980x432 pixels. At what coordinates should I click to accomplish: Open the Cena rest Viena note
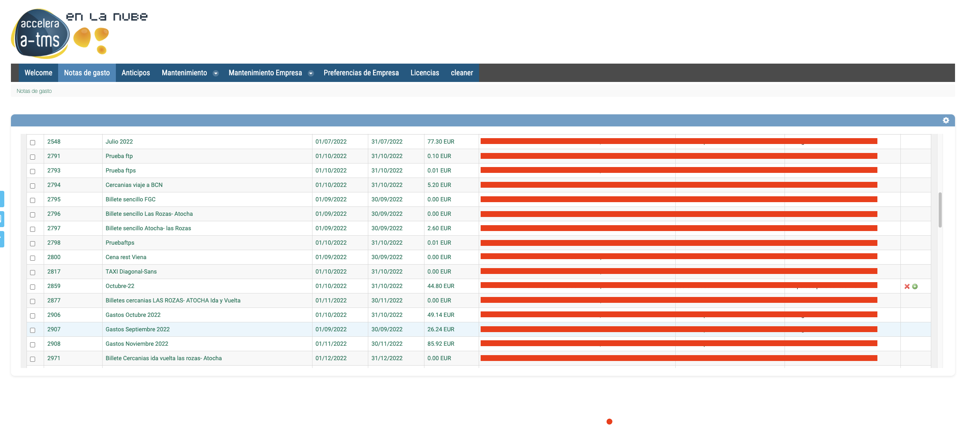(126, 257)
